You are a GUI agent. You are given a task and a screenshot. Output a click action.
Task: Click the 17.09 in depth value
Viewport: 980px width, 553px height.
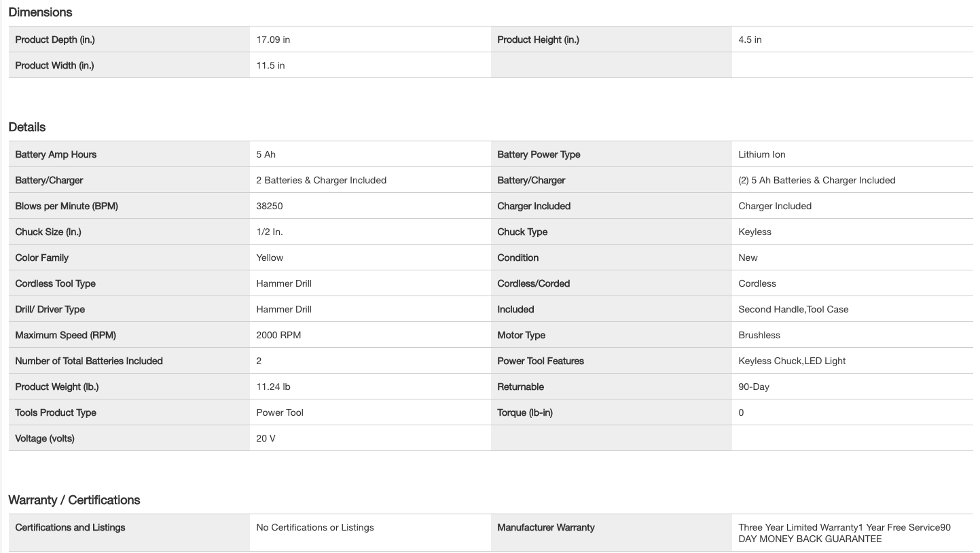[273, 39]
